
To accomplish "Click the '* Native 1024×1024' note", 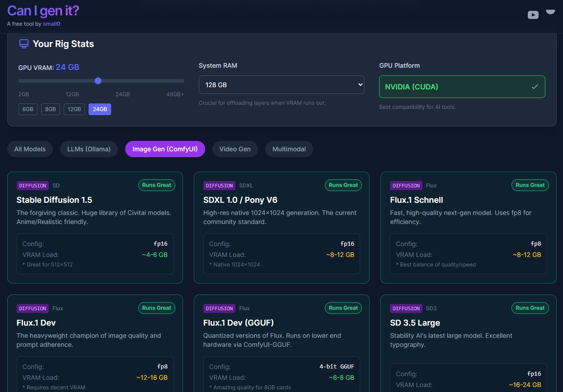I will pos(235,265).
